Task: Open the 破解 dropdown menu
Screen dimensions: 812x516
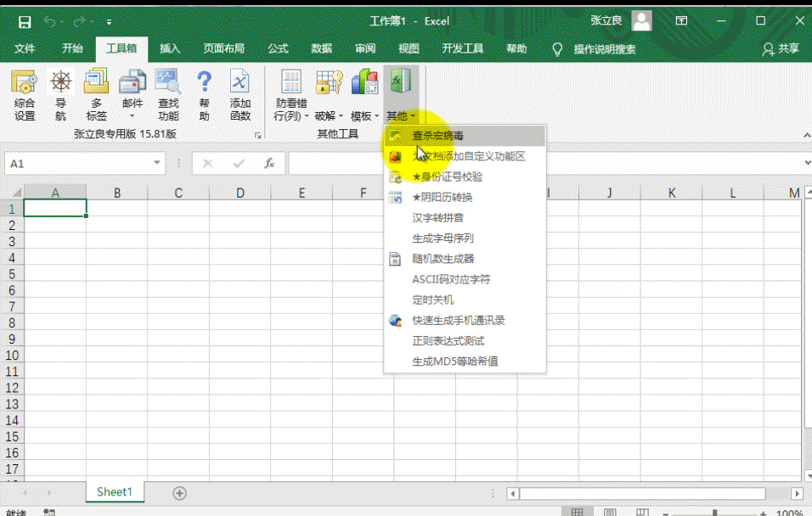Action: click(329, 116)
